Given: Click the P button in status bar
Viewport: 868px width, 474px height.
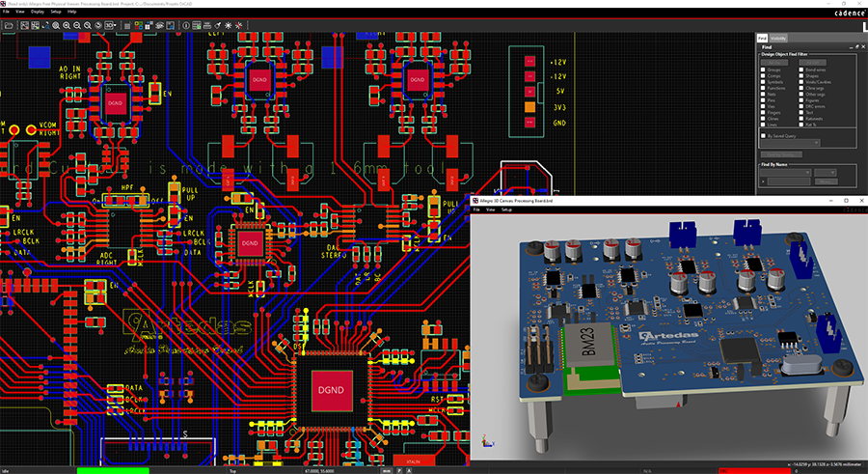Looking at the screenshot, I should [399, 471].
